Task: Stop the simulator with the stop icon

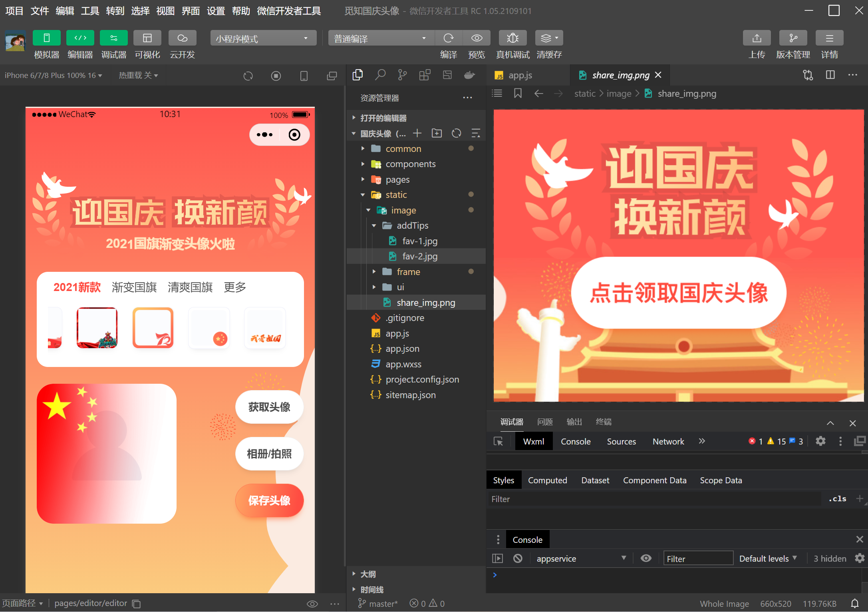Action: click(x=276, y=76)
